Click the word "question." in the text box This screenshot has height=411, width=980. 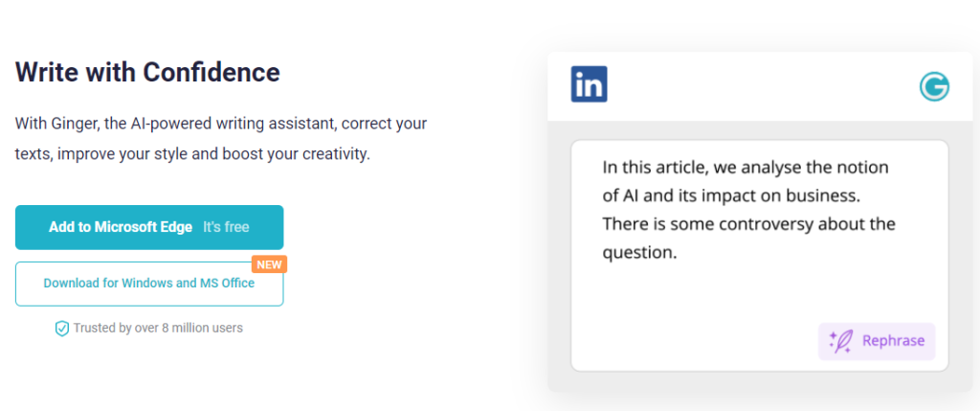tap(639, 253)
